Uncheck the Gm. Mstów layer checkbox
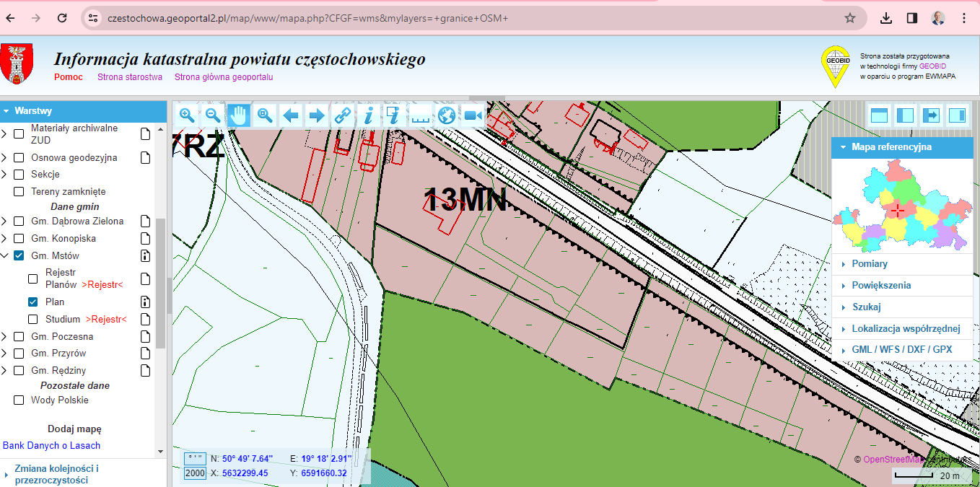 point(19,256)
